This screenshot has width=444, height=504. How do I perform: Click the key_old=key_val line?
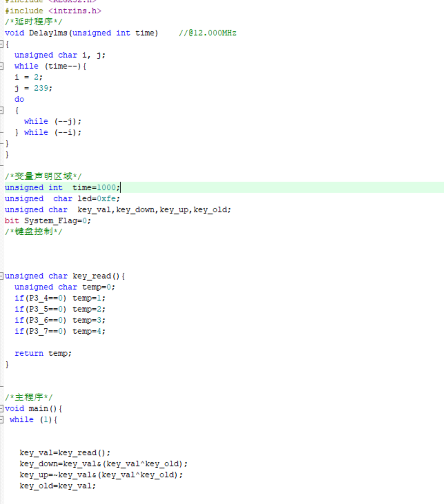(x=58, y=486)
